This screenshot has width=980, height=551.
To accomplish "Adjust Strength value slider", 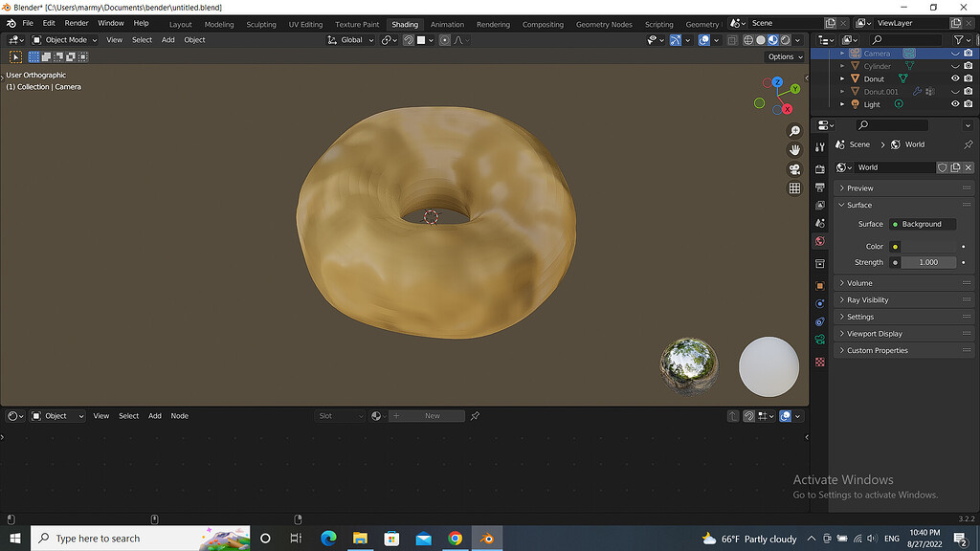I will (x=928, y=262).
